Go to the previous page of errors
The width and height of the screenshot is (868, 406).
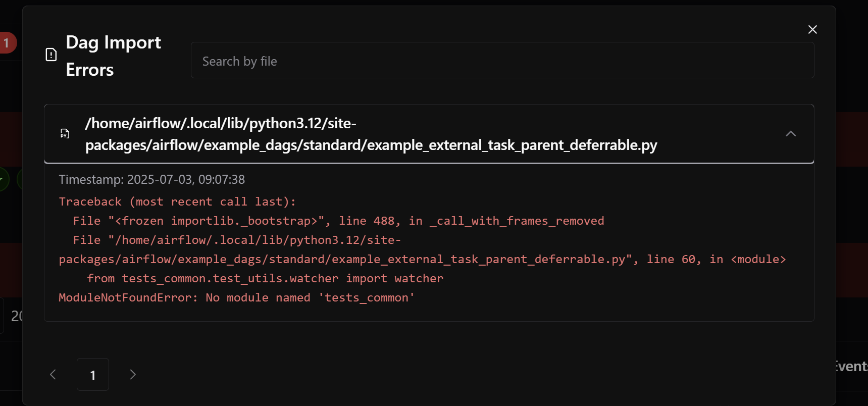pos(53,374)
